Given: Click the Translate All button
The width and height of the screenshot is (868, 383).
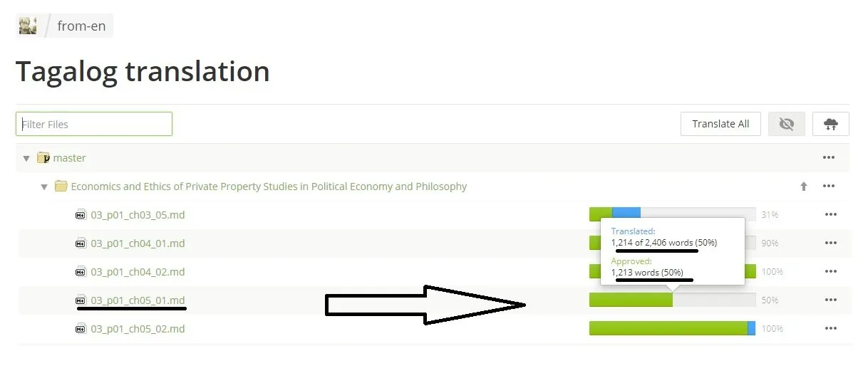Looking at the screenshot, I should tap(720, 124).
